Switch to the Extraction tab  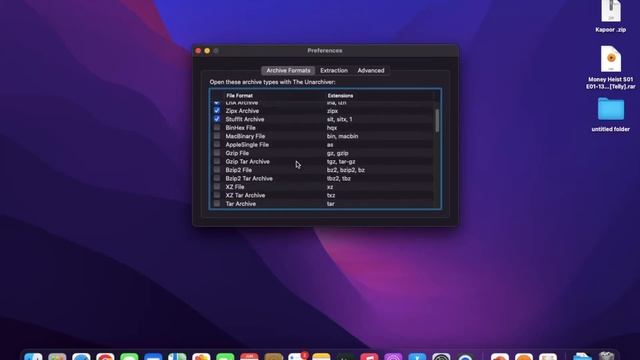pos(334,71)
